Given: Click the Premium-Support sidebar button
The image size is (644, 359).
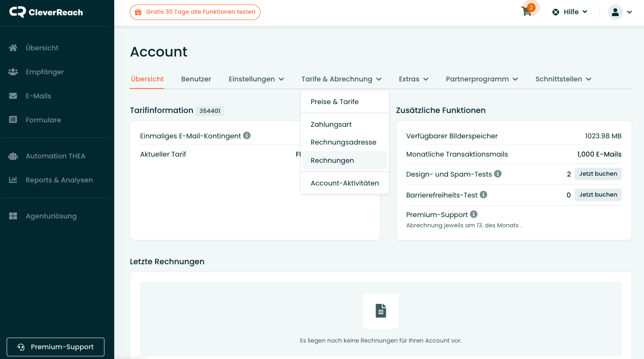Looking at the screenshot, I should click(56, 347).
